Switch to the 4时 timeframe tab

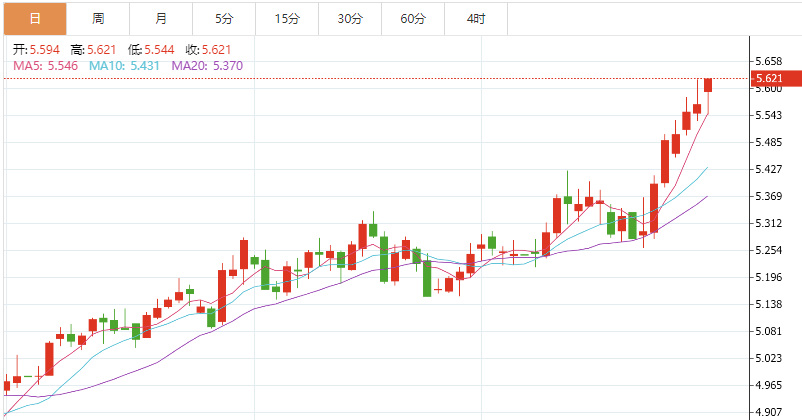coord(476,19)
